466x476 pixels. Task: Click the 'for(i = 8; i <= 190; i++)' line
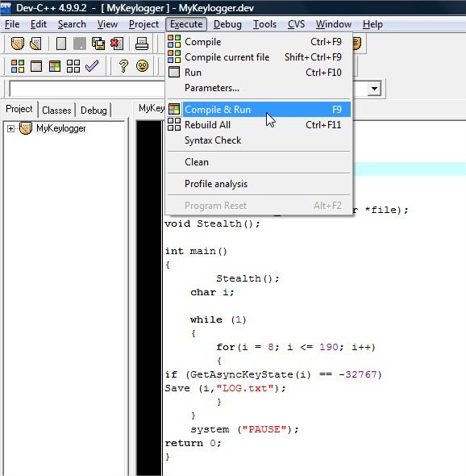point(296,347)
